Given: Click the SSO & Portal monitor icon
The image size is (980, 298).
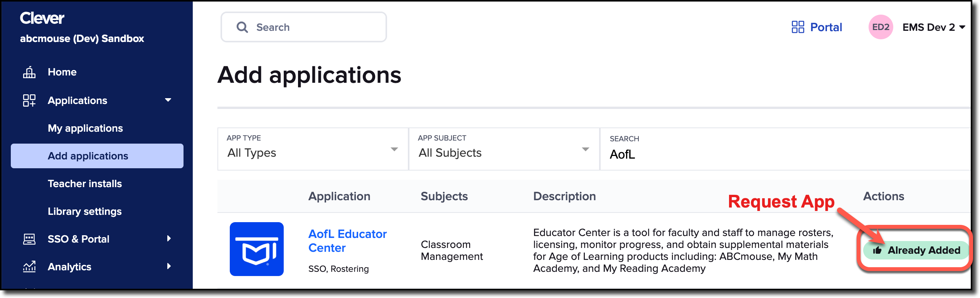Looking at the screenshot, I should [x=29, y=239].
